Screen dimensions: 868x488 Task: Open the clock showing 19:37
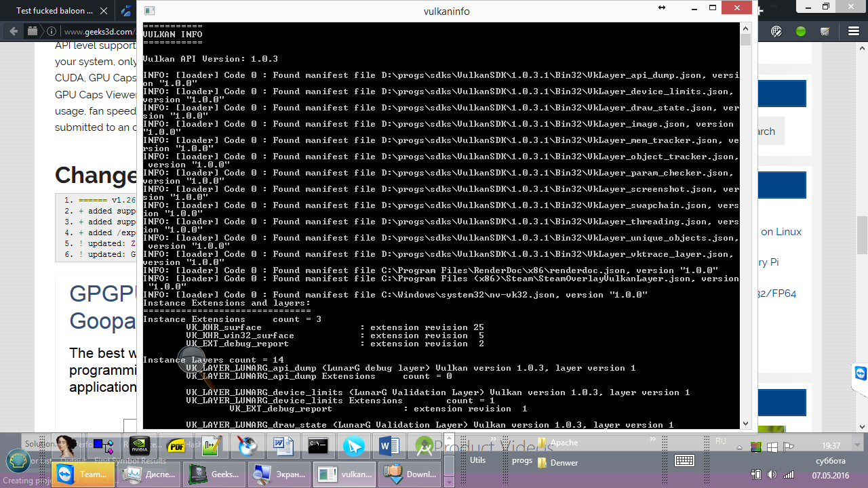point(831,446)
